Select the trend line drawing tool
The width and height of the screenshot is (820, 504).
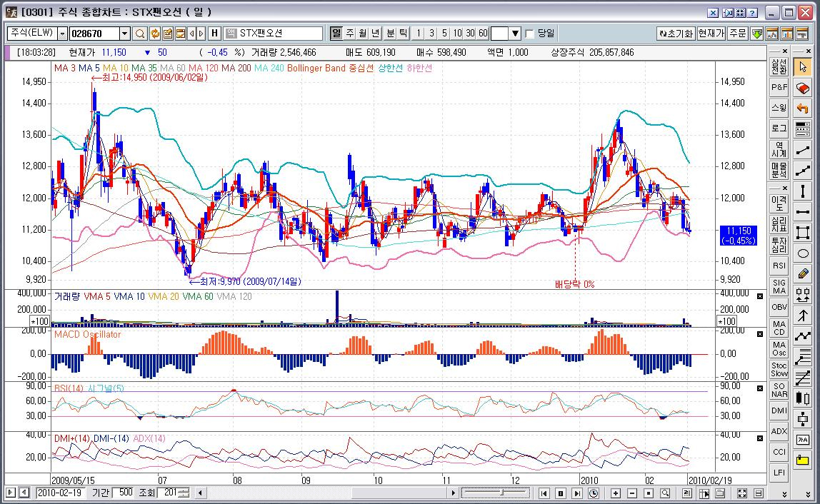tap(803, 150)
